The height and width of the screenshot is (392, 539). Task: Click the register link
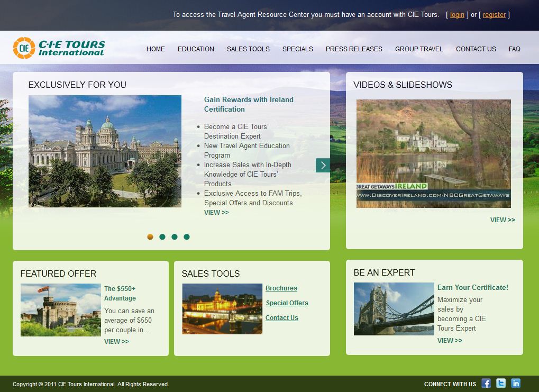(x=495, y=14)
